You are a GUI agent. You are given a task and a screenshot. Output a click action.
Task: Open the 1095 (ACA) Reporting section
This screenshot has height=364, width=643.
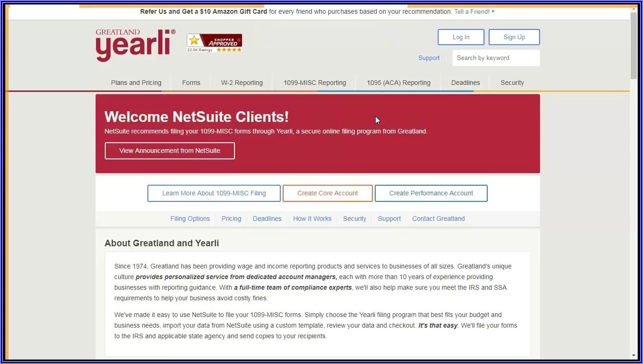point(398,83)
